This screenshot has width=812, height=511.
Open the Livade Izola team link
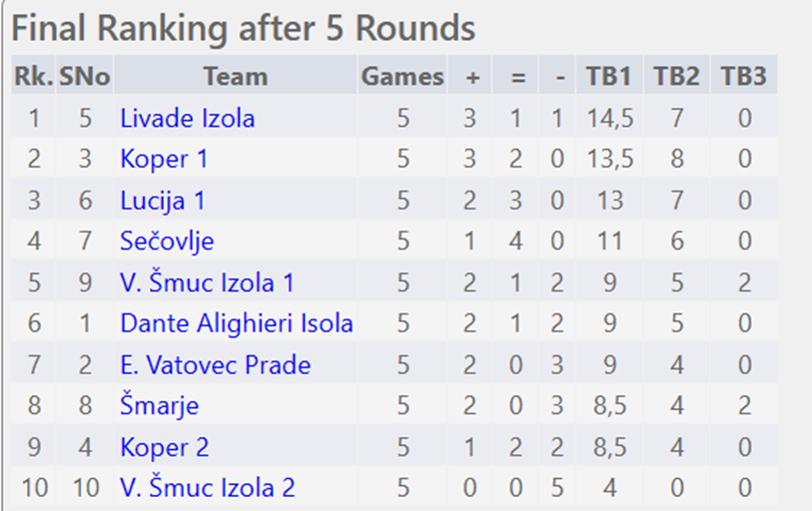tap(187, 119)
